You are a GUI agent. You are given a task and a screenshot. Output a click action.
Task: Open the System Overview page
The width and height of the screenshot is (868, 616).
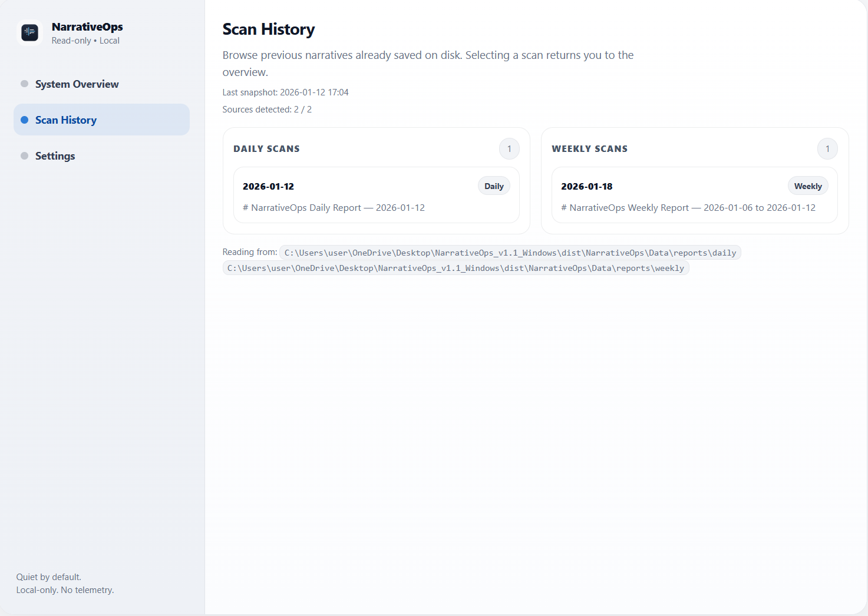(77, 84)
